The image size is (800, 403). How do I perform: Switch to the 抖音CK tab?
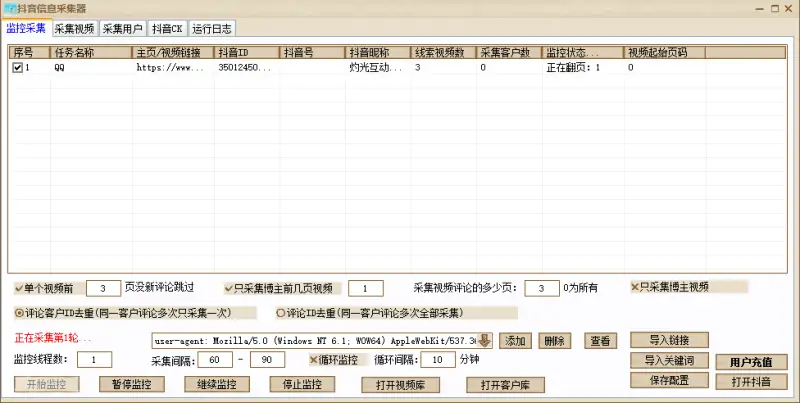pos(167,28)
